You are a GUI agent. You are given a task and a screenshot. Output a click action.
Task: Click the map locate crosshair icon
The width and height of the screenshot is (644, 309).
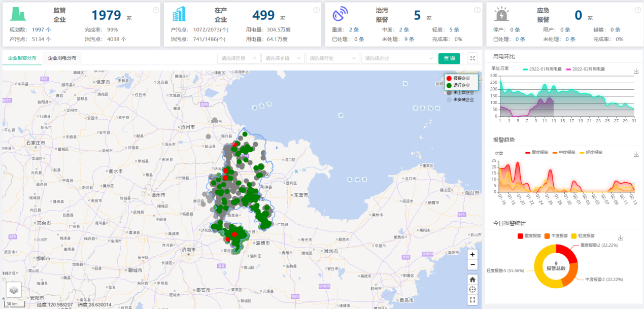472,289
